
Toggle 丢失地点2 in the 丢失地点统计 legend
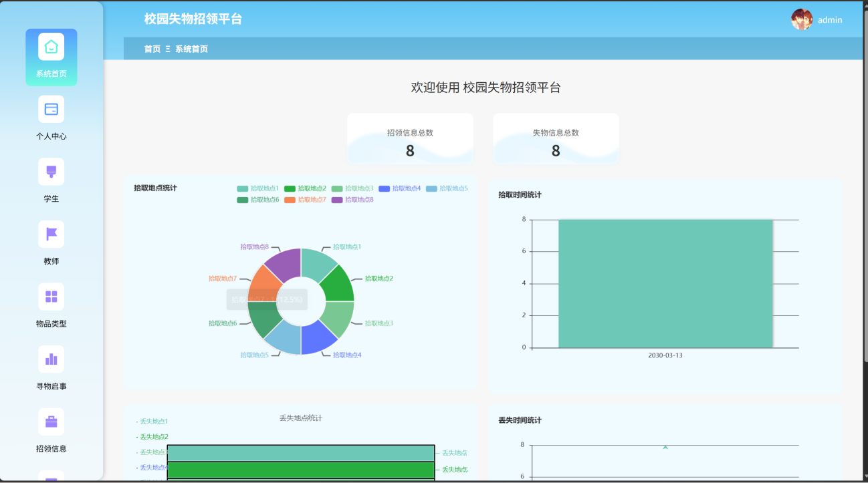(152, 437)
